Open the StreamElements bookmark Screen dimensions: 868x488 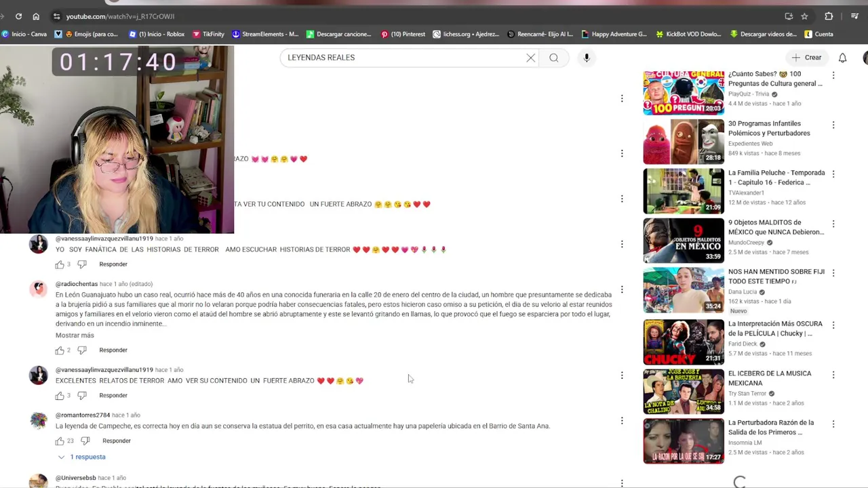tap(265, 34)
